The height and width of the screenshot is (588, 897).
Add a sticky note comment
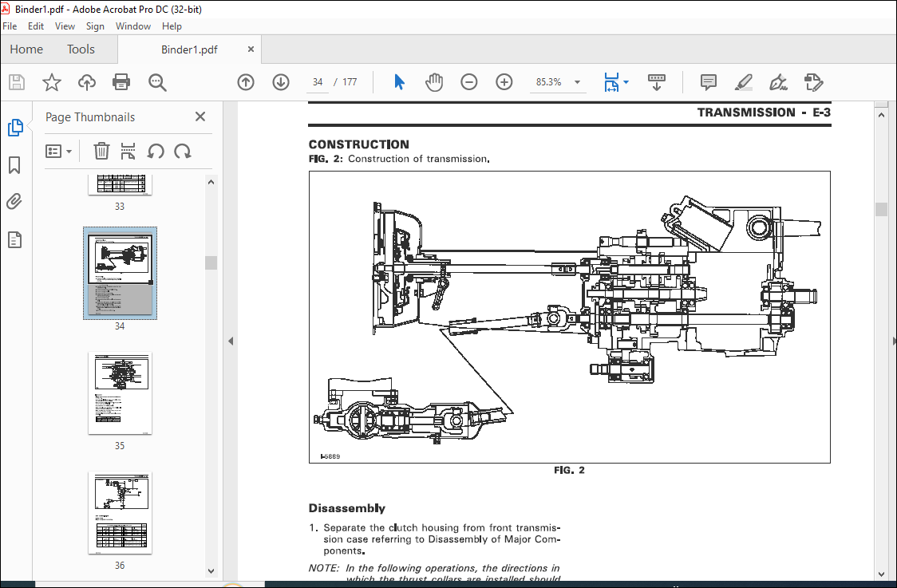[x=708, y=82]
